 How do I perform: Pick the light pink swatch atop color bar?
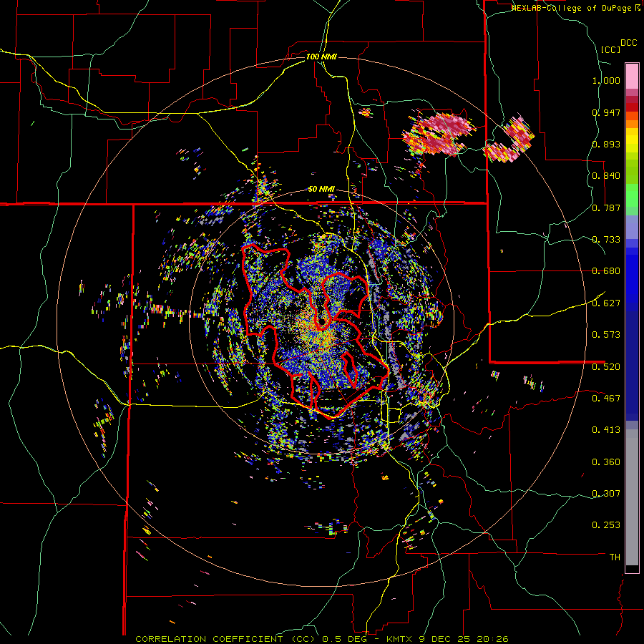coord(632,77)
